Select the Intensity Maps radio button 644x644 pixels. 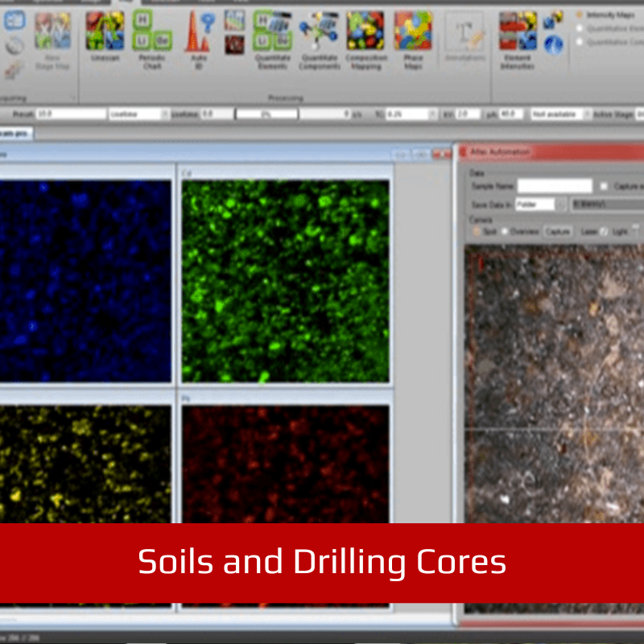click(x=580, y=14)
